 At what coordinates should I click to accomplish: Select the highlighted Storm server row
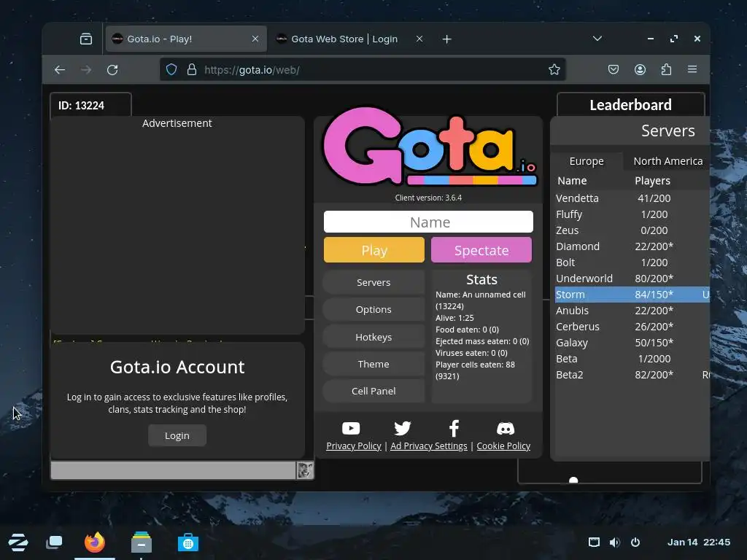click(632, 295)
